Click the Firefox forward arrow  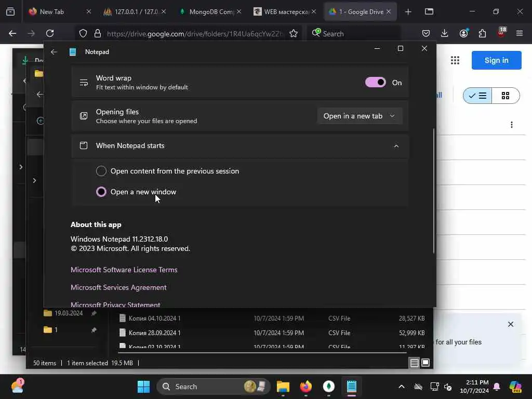[x=31, y=33]
